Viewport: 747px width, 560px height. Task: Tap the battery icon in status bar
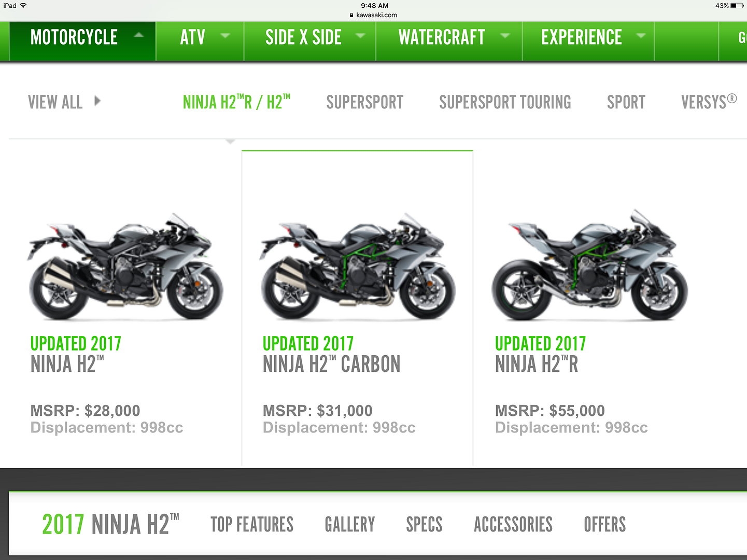[x=737, y=6]
